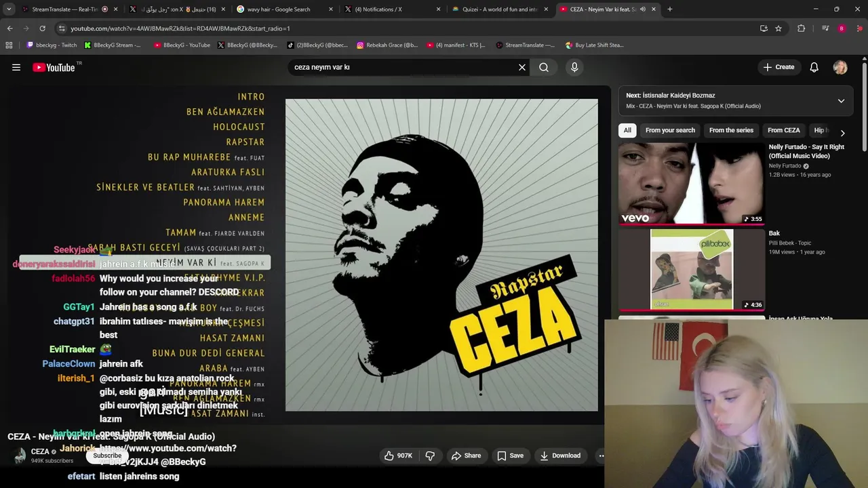Open Buy Late Shift Steam bookmark
The height and width of the screenshot is (488, 868).
593,45
